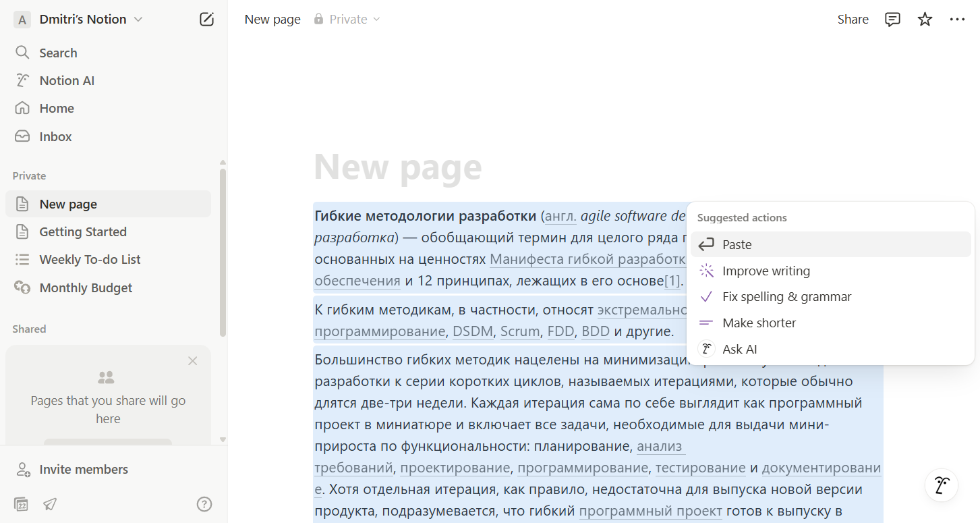Viewport: 980px width, 523px height.
Task: Open the three-dot page options menu
Action: 957,20
